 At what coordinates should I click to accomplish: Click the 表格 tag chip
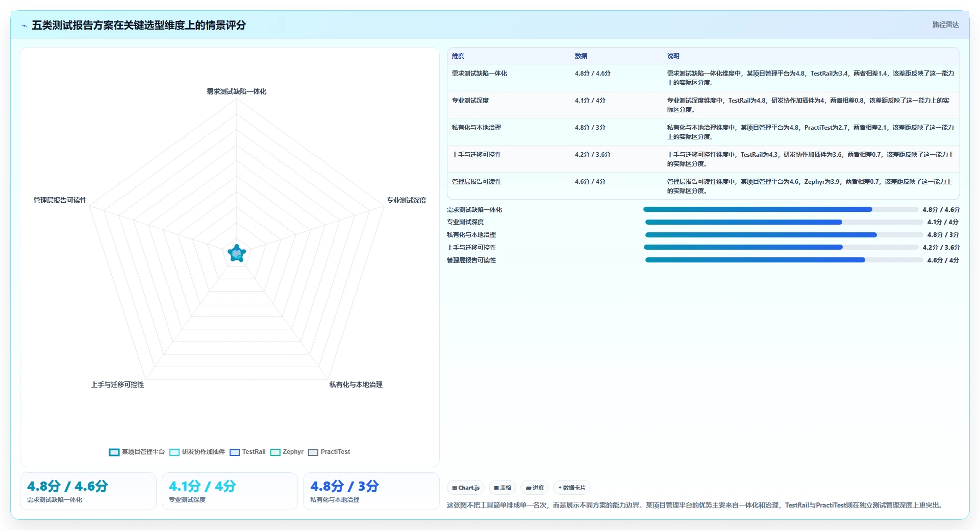[x=502, y=488]
